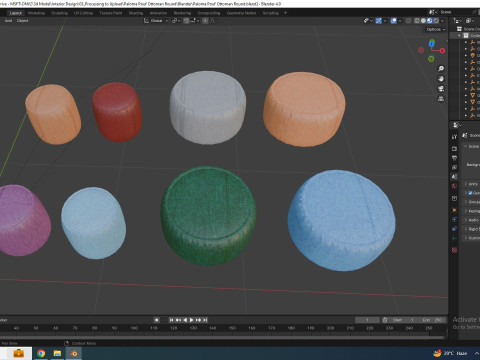Toggle proportional editing in viewport header
The image size is (480, 360).
coord(205,21)
